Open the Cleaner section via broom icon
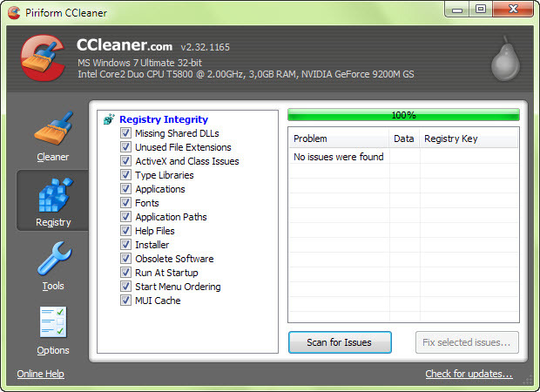 pyautogui.click(x=54, y=128)
